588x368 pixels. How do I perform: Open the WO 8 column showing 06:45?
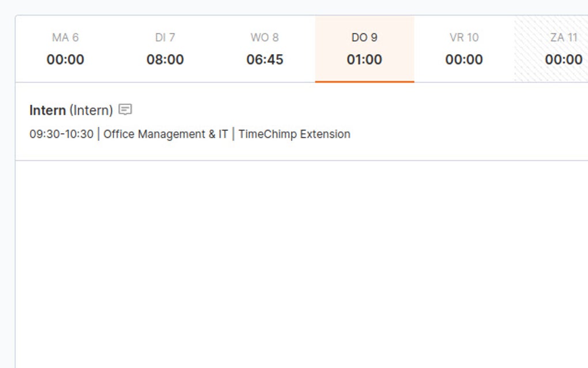click(x=265, y=48)
